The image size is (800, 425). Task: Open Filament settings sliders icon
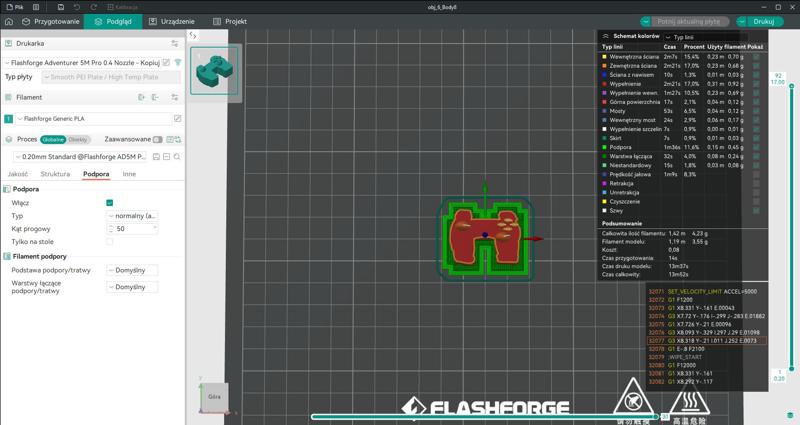pos(175,97)
